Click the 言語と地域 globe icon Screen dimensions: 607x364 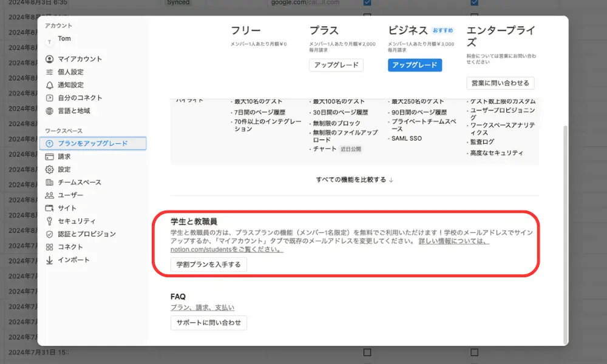coord(50,111)
